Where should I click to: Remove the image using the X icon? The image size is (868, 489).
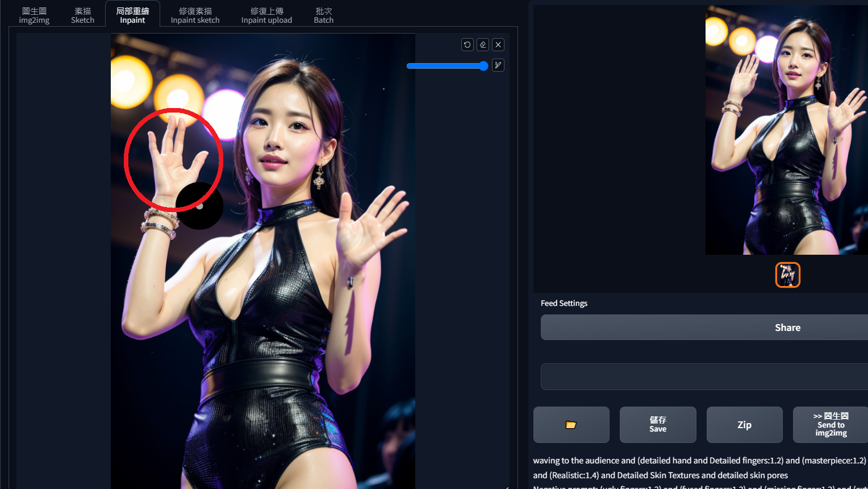[x=498, y=44]
